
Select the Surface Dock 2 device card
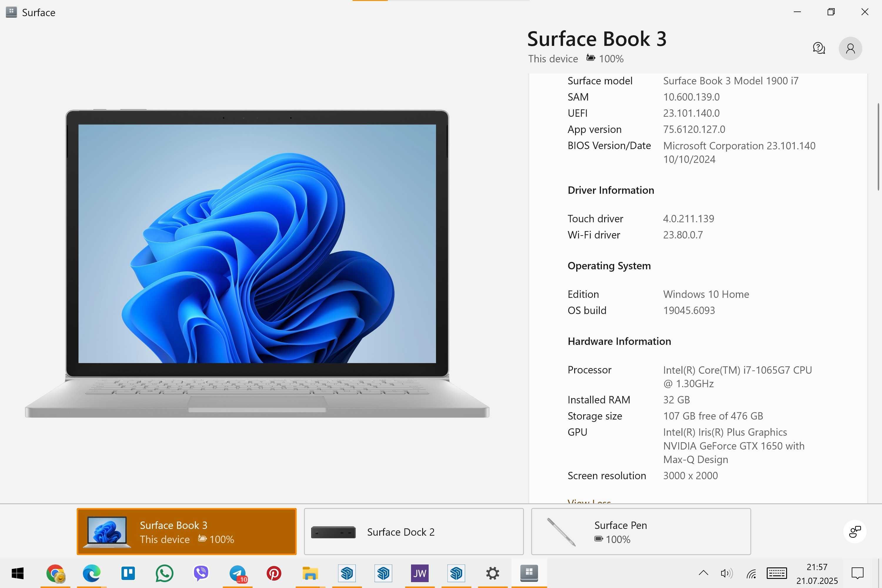[414, 531]
